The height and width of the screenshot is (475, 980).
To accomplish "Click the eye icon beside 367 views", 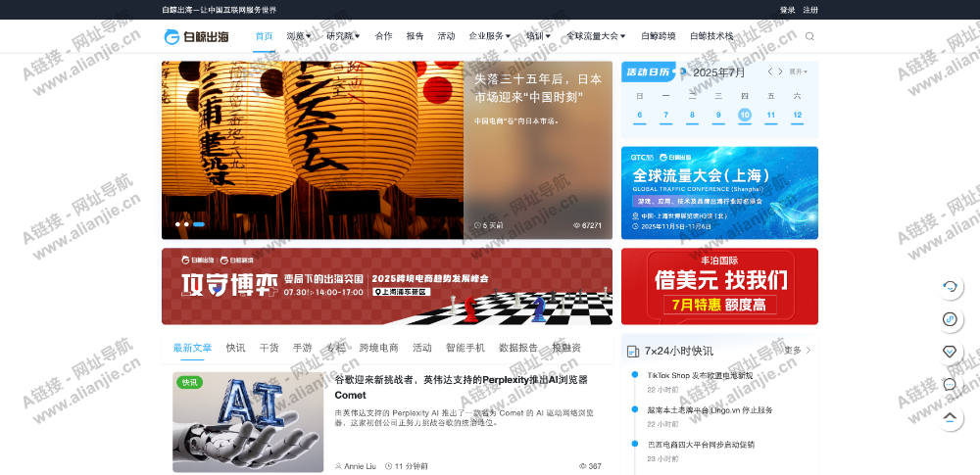I will 582,466.
